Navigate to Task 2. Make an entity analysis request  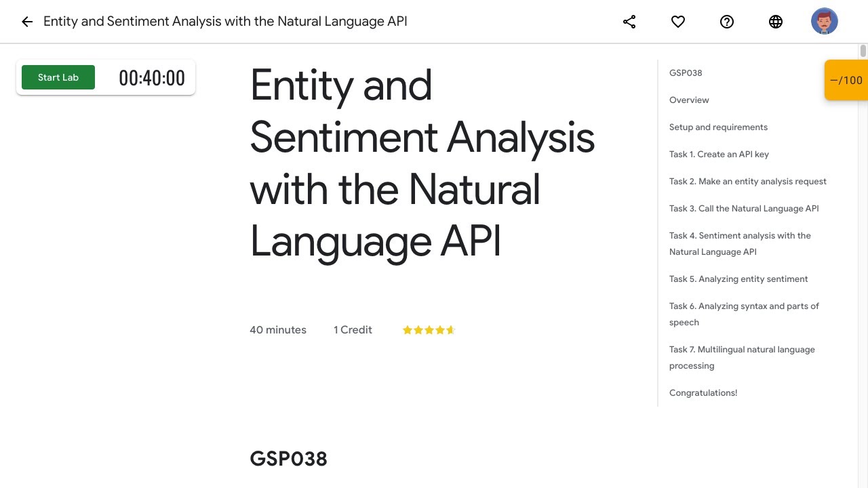pyautogui.click(x=748, y=181)
